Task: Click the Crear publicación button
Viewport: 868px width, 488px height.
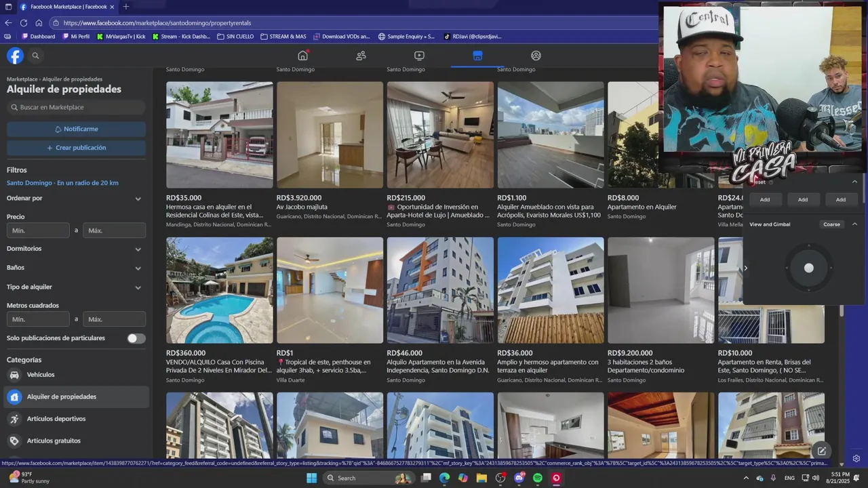Action: (76, 148)
